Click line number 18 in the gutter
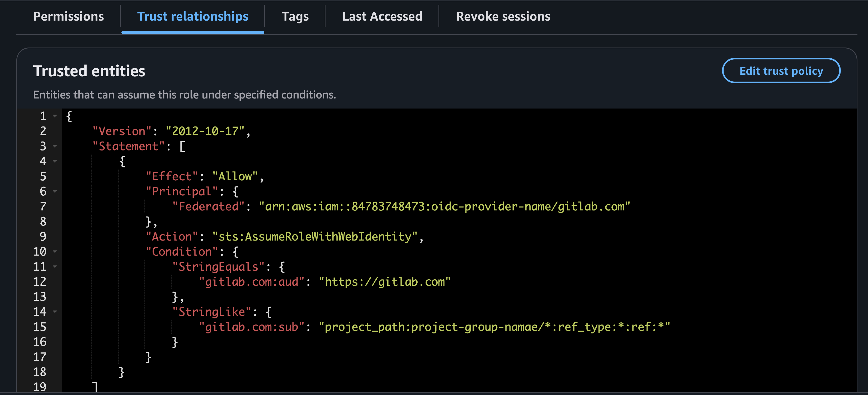The image size is (868, 395). point(40,372)
